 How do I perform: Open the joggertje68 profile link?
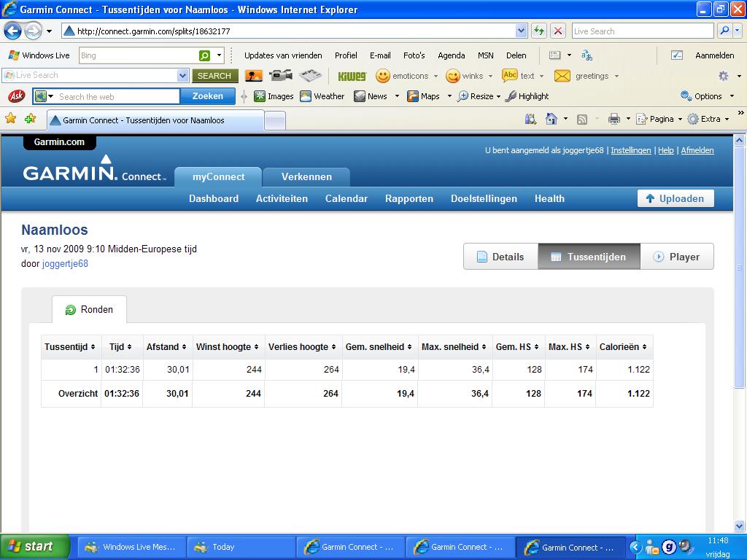point(65,264)
